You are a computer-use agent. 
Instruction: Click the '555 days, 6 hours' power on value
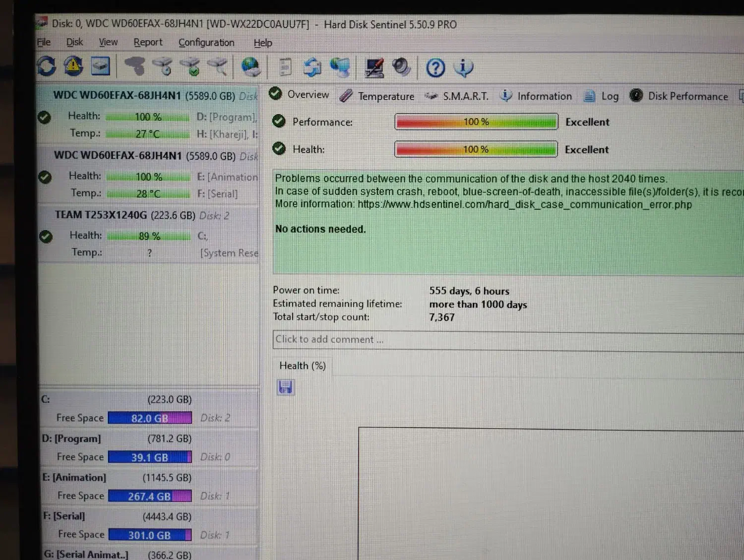point(469,291)
